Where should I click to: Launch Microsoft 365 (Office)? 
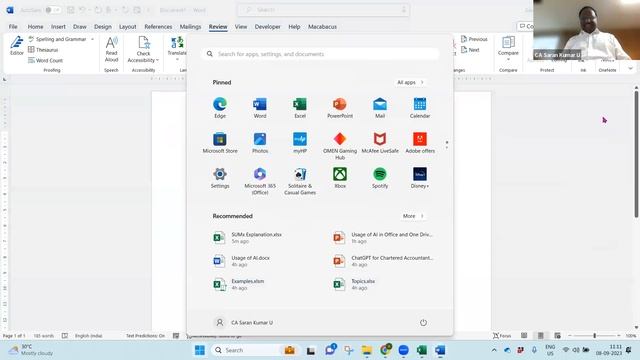[260, 181]
